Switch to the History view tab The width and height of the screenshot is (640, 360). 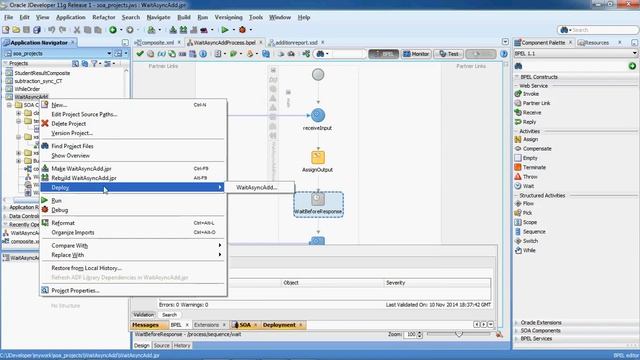182,346
